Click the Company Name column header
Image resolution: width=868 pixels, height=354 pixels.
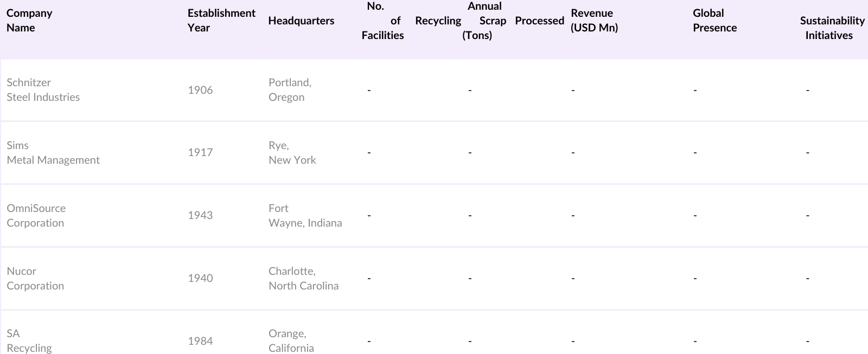(x=29, y=21)
